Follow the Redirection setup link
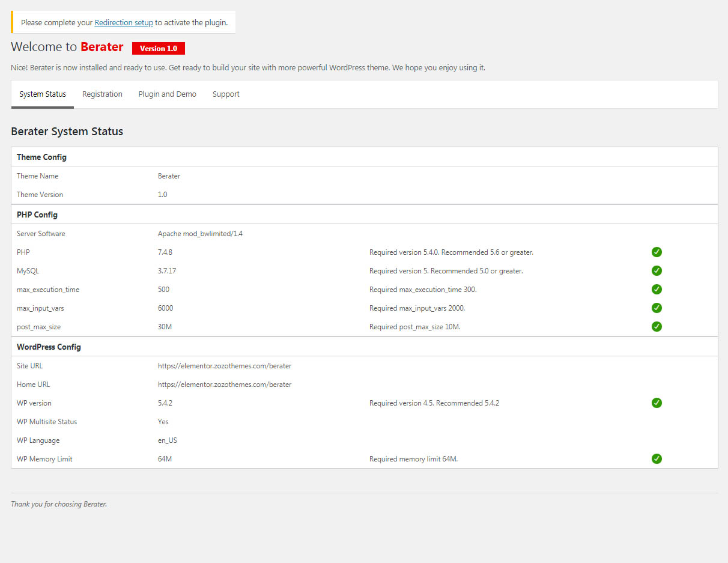The width and height of the screenshot is (728, 563). [x=124, y=23]
